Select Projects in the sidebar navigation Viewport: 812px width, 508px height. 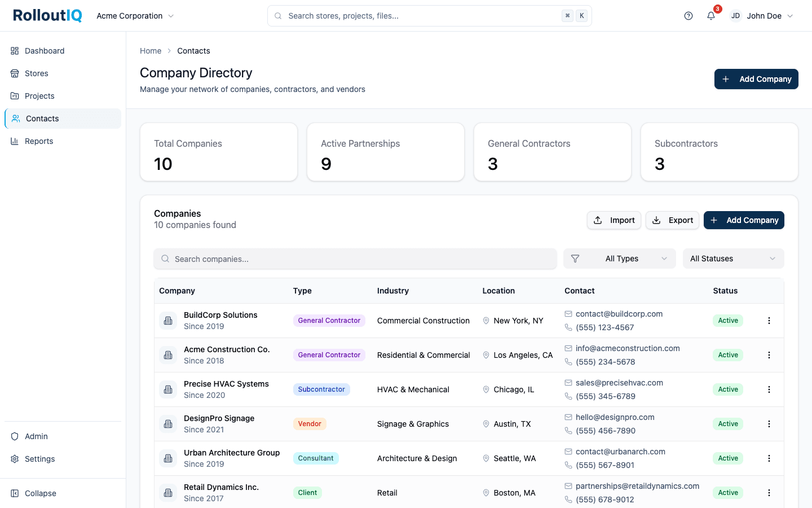pyautogui.click(x=15, y=96)
